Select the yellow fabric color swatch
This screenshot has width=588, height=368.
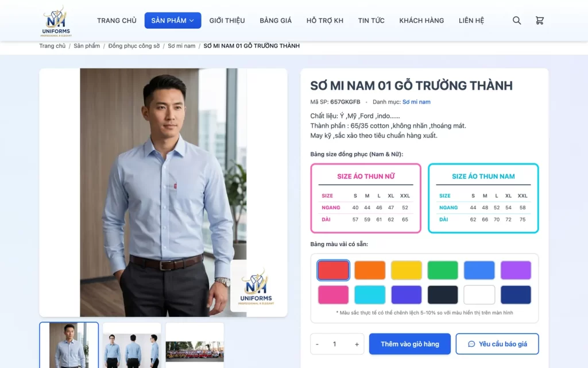407,270
